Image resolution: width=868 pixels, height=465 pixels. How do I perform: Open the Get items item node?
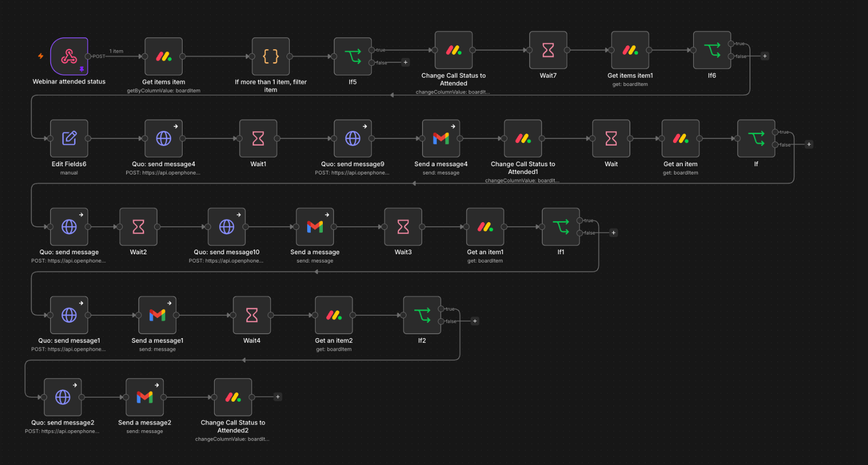pyautogui.click(x=163, y=56)
